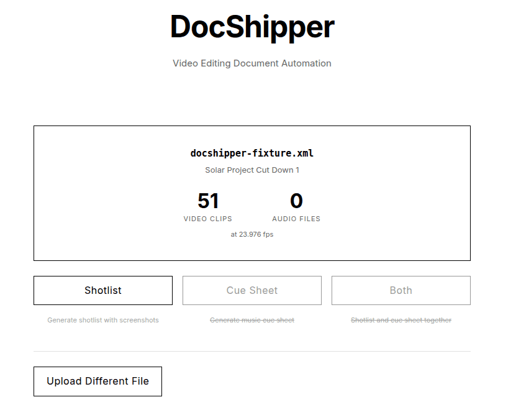Click the Both output option
This screenshot has width=516, height=420.
tap(401, 290)
